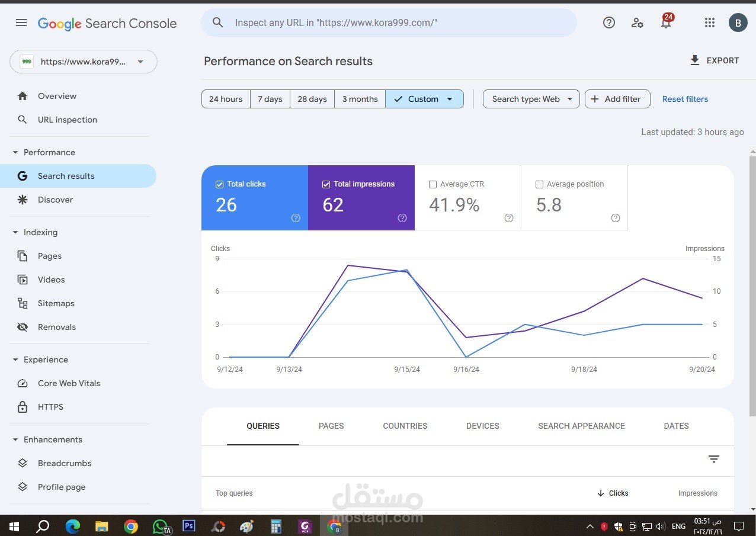Enable the Average position checkbox
Viewport: 756px width, 536px height.
(x=539, y=184)
